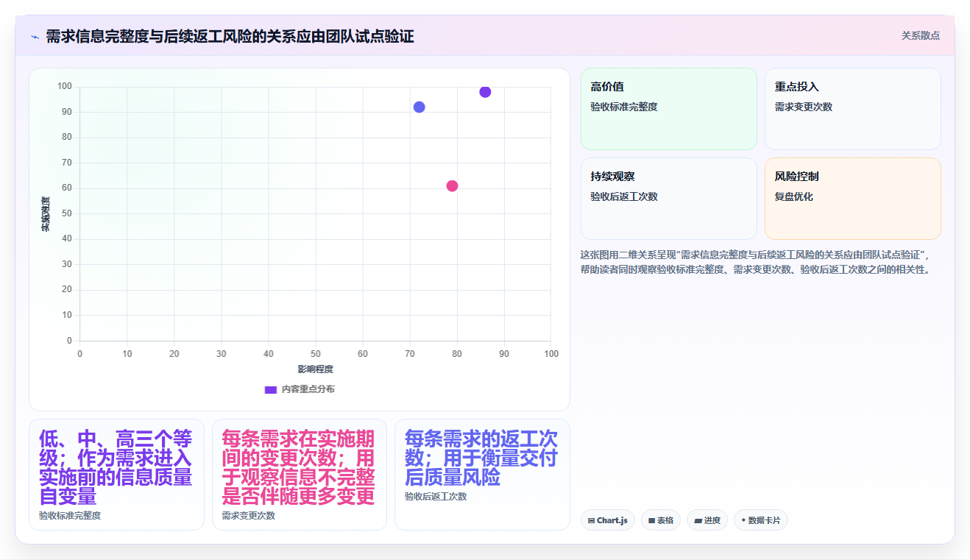Click 需求变更次数 caption under pink headline
970x560 pixels.
pos(248,516)
